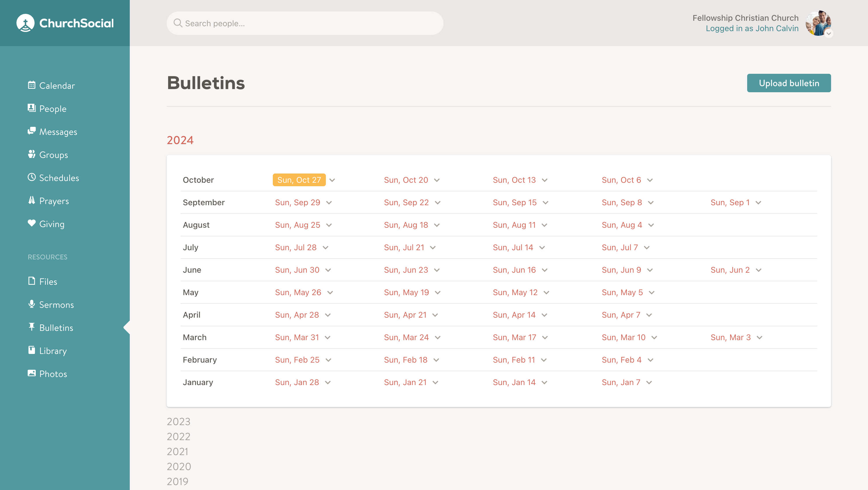868x490 pixels.
Task: Click the Bulletins sidebar menu item
Action: point(56,327)
